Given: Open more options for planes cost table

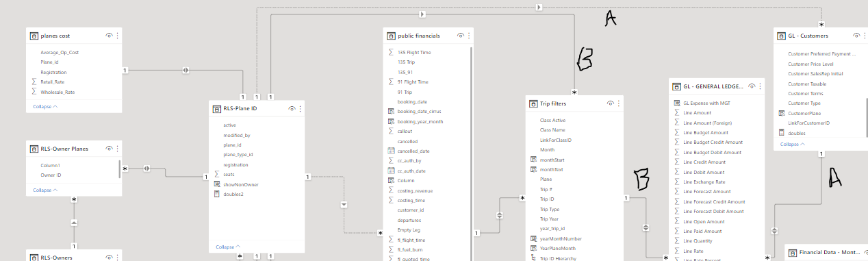Looking at the screenshot, I should point(117,36).
